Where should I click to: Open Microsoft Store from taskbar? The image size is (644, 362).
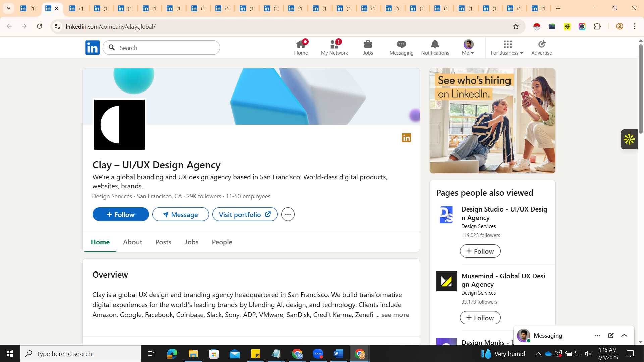[214, 354]
